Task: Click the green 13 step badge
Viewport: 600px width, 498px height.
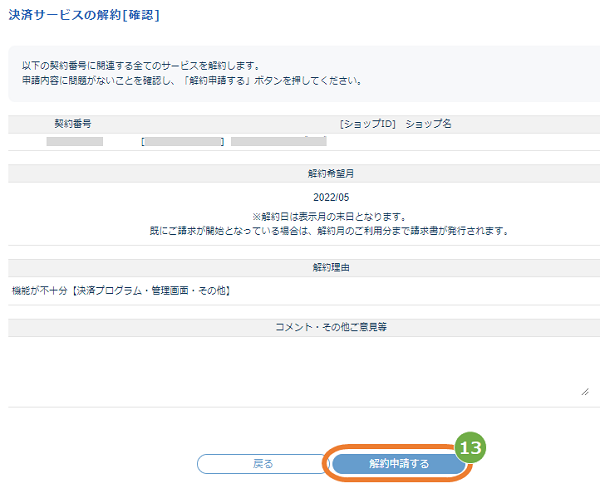Action: pos(470,447)
